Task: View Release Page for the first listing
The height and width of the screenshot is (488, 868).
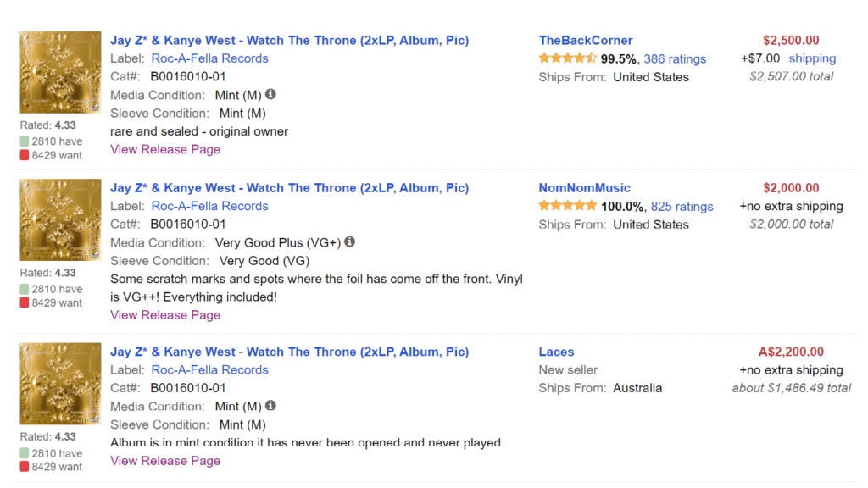Action: click(164, 149)
